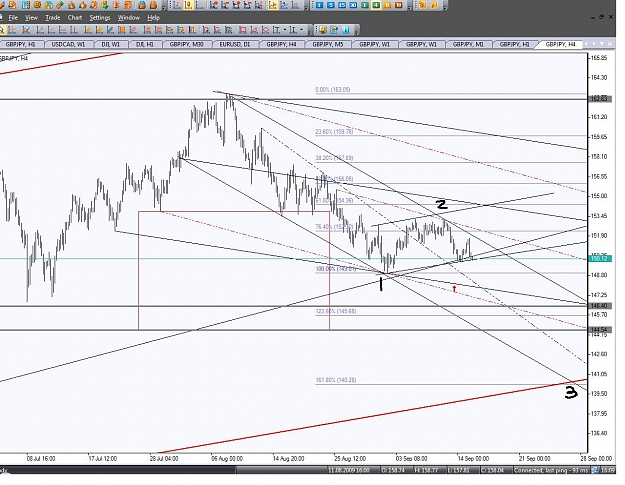Switch to the EURUSD, D1 chart tab
This screenshot has width=625, height=485.
point(234,44)
